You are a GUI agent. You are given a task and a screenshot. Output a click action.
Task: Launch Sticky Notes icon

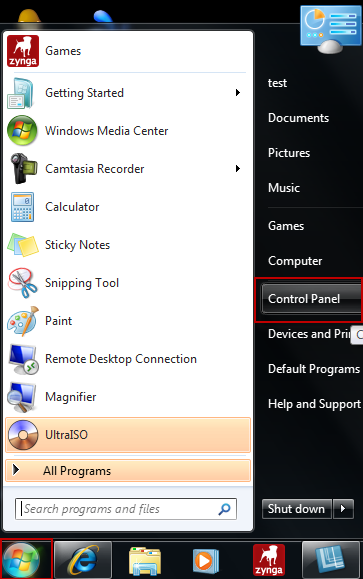tap(23, 245)
